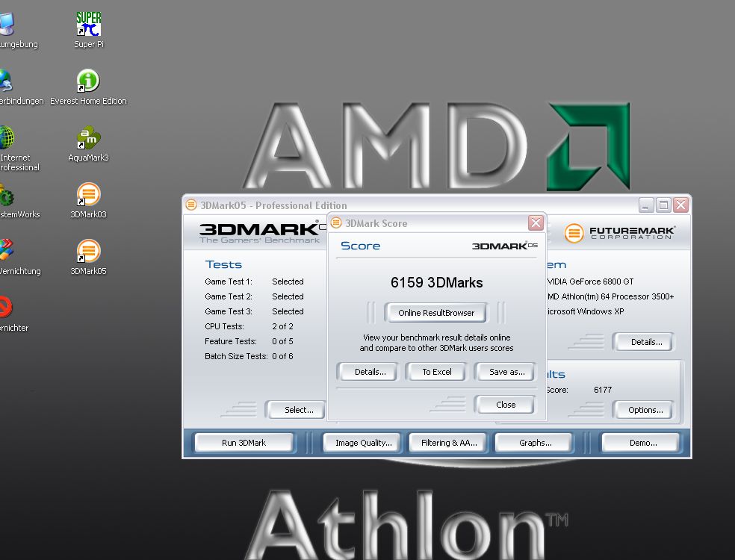This screenshot has height=560, width=735.
Task: Close the 3DMark05 Professional Edition window
Action: [680, 205]
